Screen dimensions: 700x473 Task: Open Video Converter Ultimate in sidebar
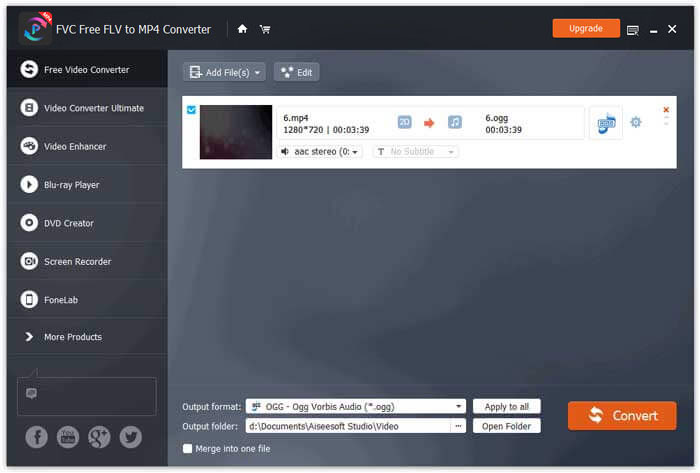(88, 108)
